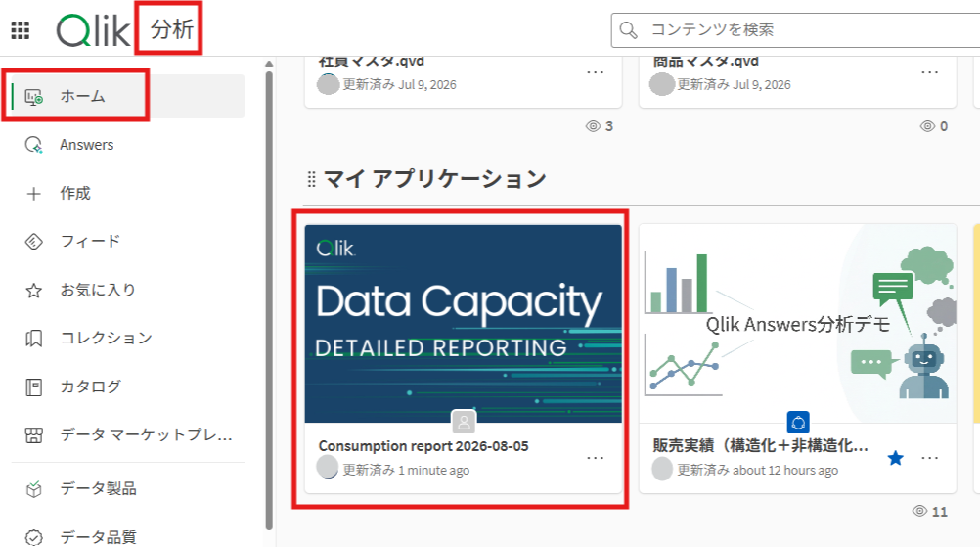
Task: Click the eye view count showing 11
Action: (x=930, y=512)
